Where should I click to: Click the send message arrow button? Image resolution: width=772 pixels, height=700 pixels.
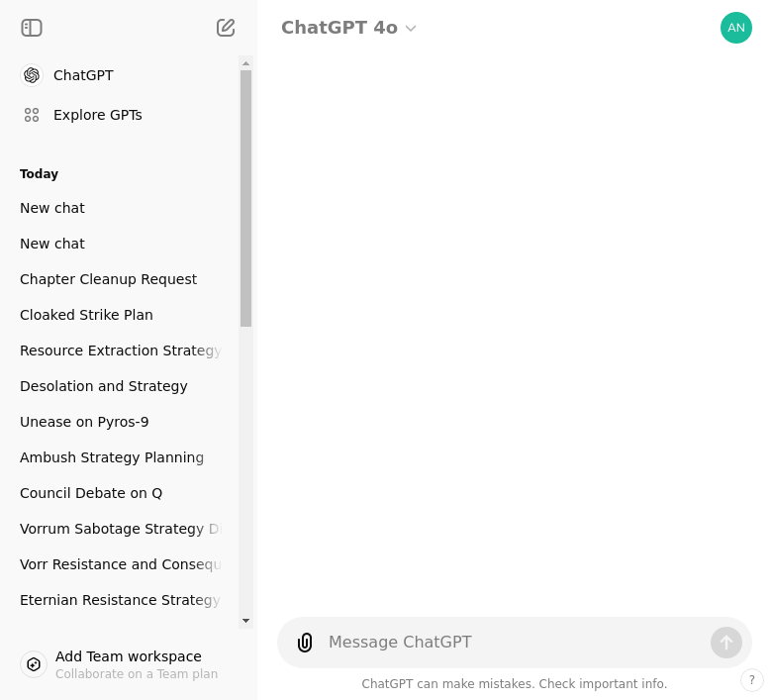725,643
